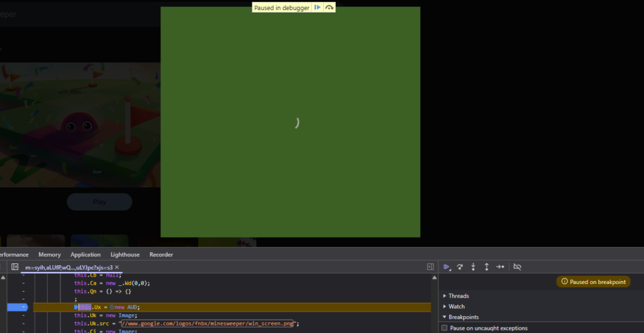Enable Pause on uncaught exceptions
The image size is (644, 333).
pos(445,328)
